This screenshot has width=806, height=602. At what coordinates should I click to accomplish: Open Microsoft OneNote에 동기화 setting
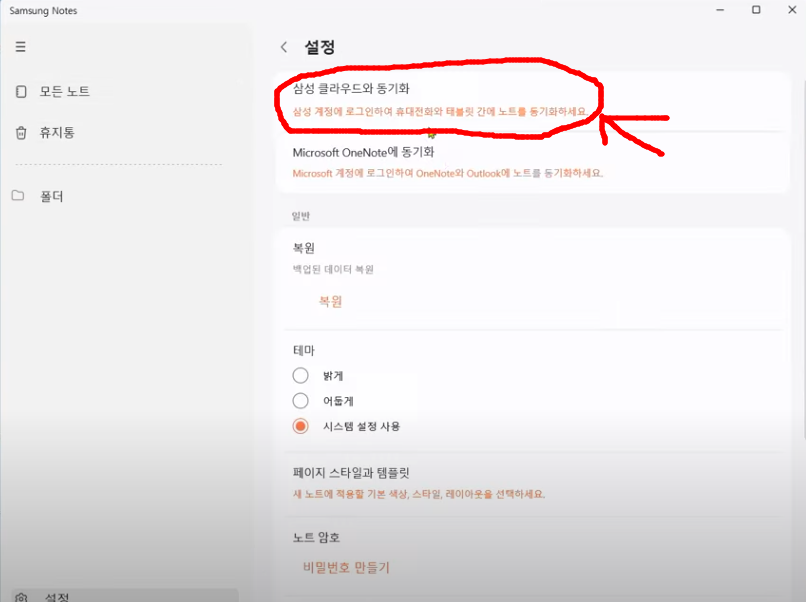363,152
